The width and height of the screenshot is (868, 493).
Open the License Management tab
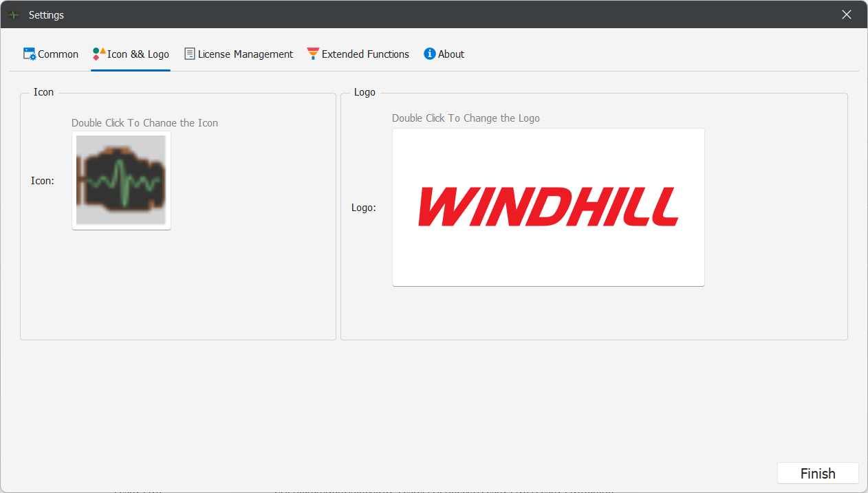pyautogui.click(x=239, y=54)
